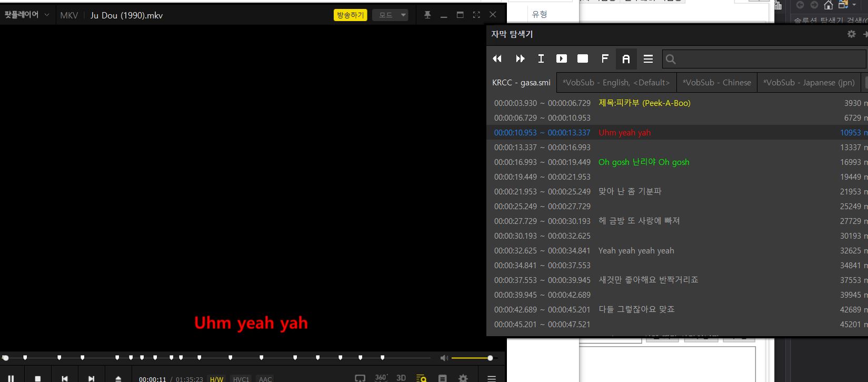Expand the 모드 mode dropdown
Viewport: 868px width, 382px height.
coord(390,15)
